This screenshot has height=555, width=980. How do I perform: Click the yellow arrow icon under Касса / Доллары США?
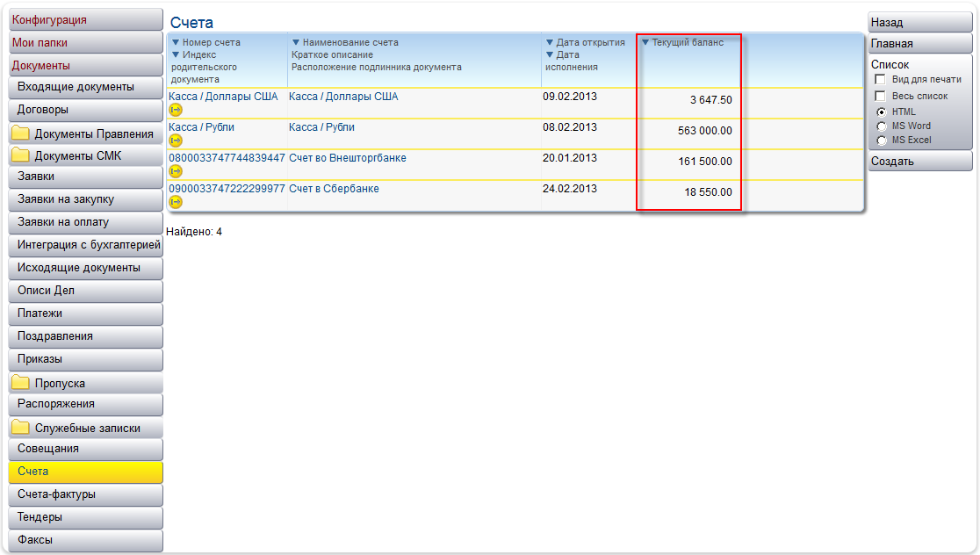176,110
